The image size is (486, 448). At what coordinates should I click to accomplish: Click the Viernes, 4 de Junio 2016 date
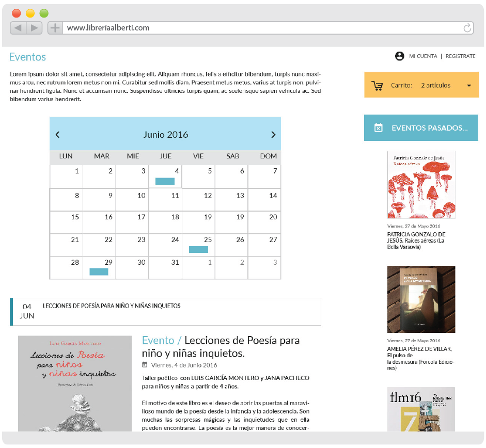(184, 365)
